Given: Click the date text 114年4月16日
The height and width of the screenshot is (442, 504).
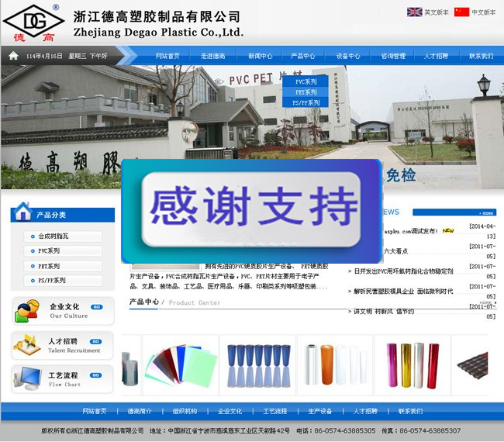Looking at the screenshot, I should (44, 56).
